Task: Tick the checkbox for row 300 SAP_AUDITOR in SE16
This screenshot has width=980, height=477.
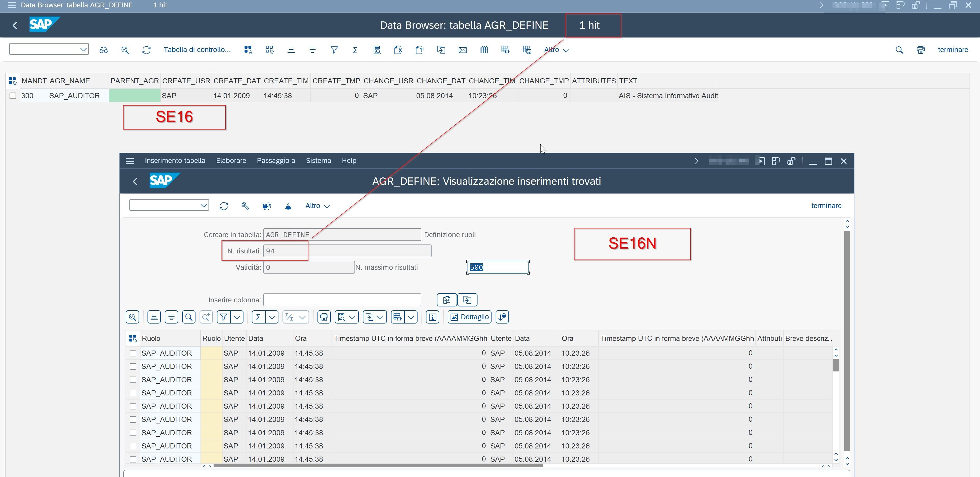Action: click(13, 96)
